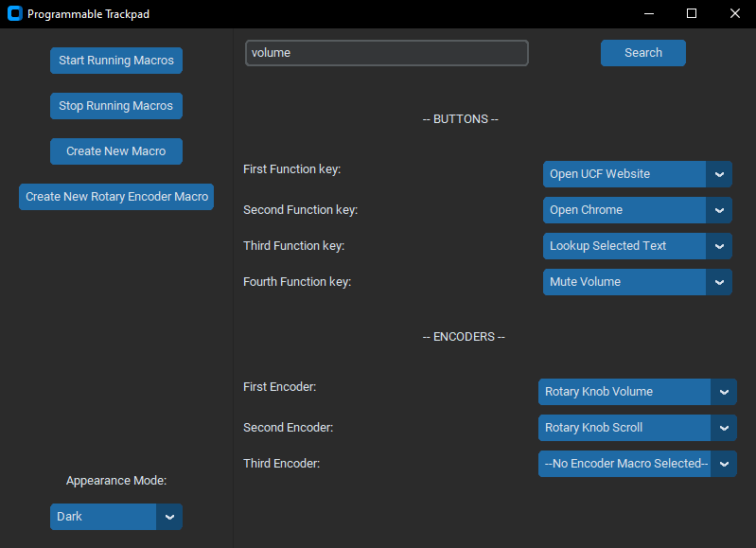Minimize the Programmable Trackpad window
Viewport: 756px width, 548px height.
(648, 14)
